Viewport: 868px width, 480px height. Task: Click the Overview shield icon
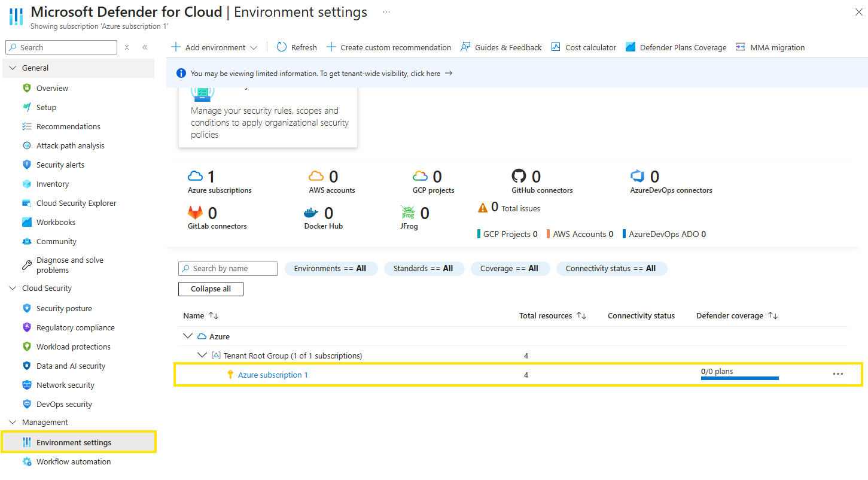point(26,88)
